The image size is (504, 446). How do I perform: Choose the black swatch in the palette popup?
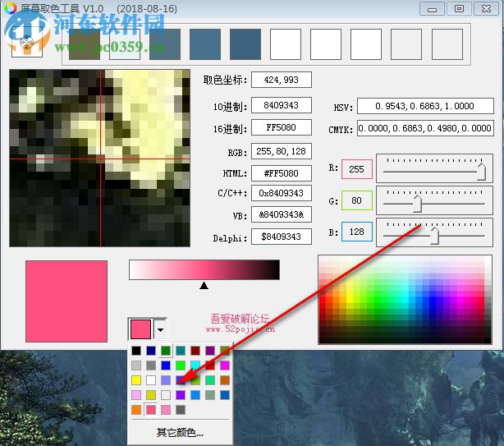click(x=136, y=351)
